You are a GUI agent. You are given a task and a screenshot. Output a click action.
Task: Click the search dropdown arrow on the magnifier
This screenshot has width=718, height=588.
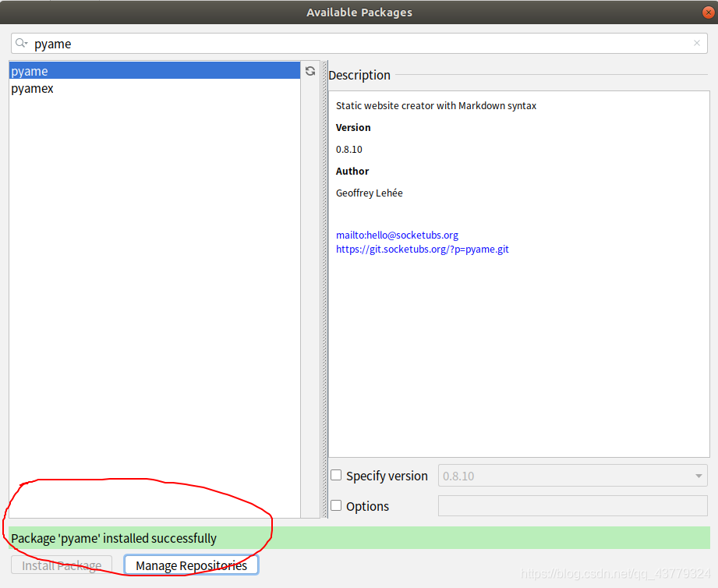coord(27,43)
